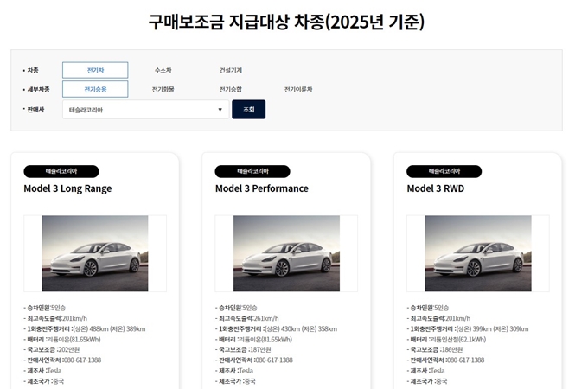
Task: Select the 전기차 vehicle type tab
Action: [95, 70]
